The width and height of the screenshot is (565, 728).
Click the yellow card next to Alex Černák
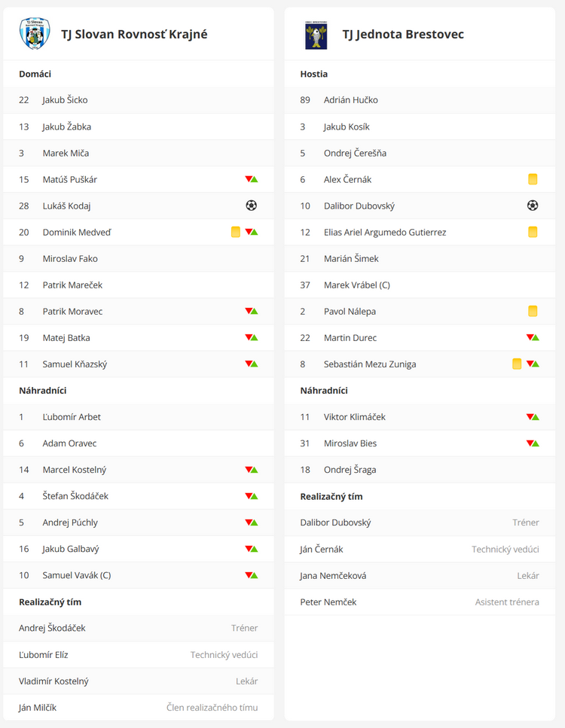[533, 179]
